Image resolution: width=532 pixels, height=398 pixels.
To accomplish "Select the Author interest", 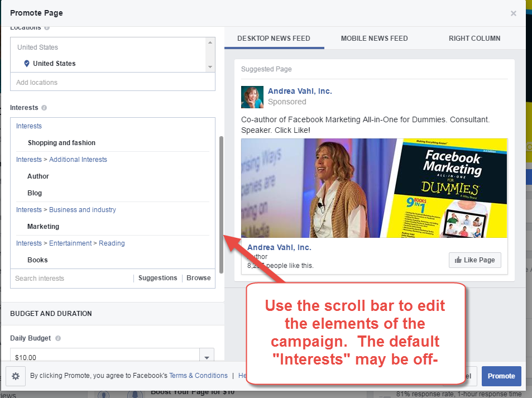I will 38,176.
